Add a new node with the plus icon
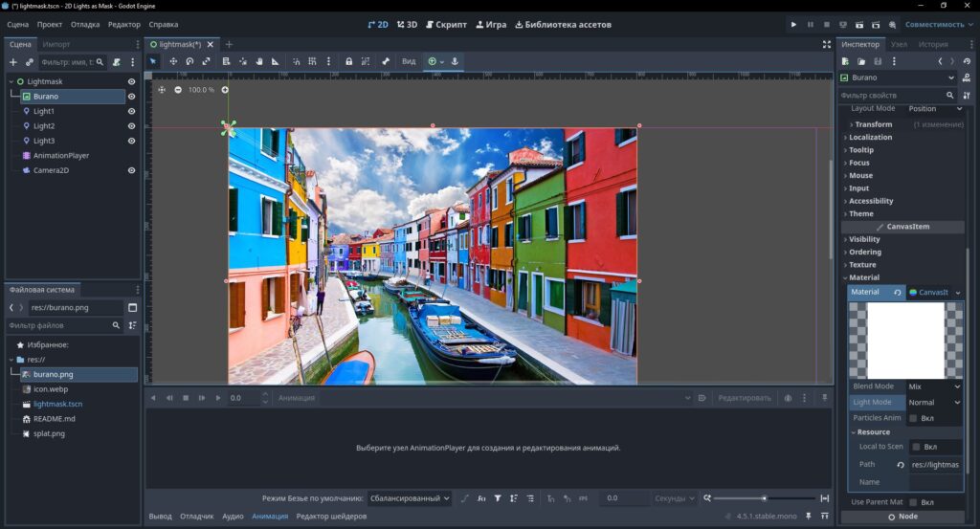Viewport: 980px width, 529px height. 13,62
